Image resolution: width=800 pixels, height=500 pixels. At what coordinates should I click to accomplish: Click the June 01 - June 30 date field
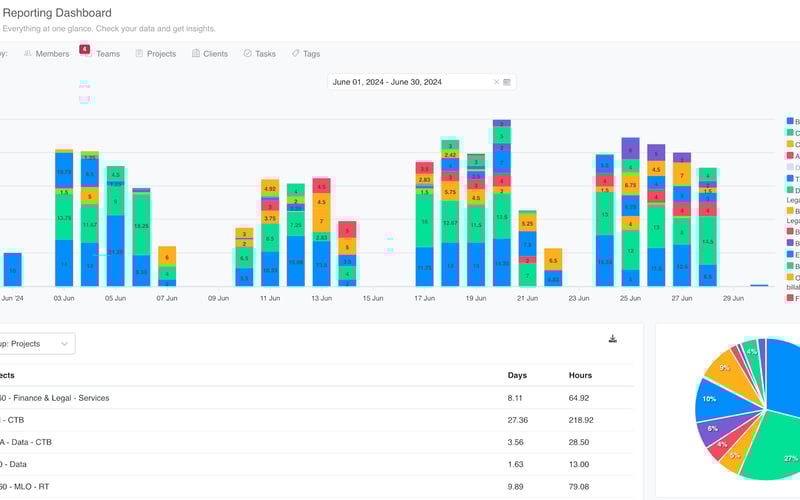tap(421, 82)
